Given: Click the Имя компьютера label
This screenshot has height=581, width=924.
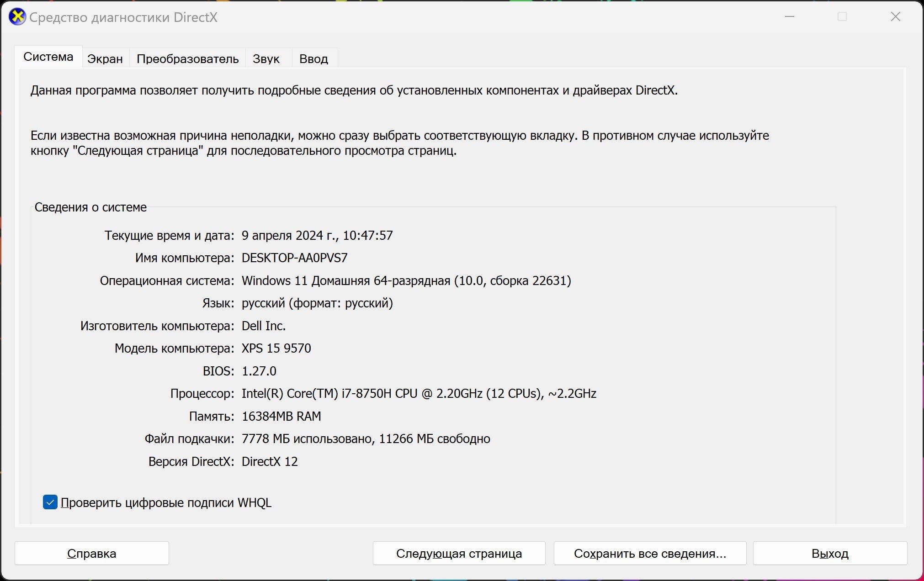Looking at the screenshot, I should point(185,258).
